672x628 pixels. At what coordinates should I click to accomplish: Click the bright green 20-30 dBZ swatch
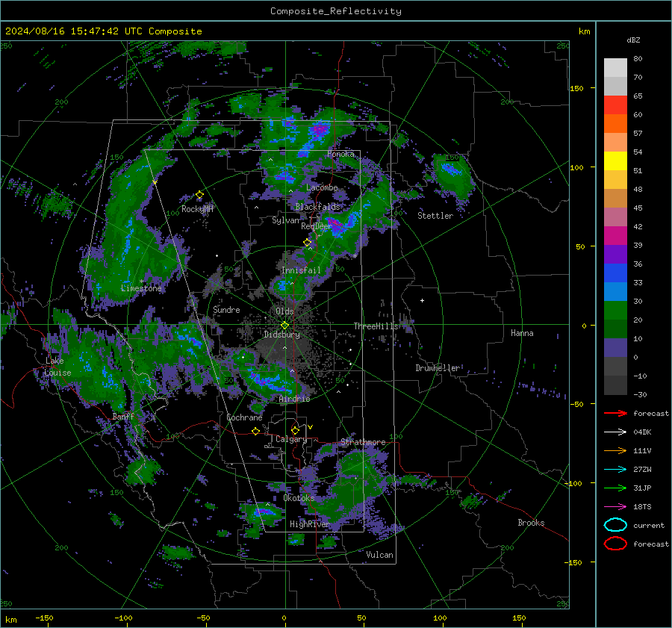click(x=615, y=311)
